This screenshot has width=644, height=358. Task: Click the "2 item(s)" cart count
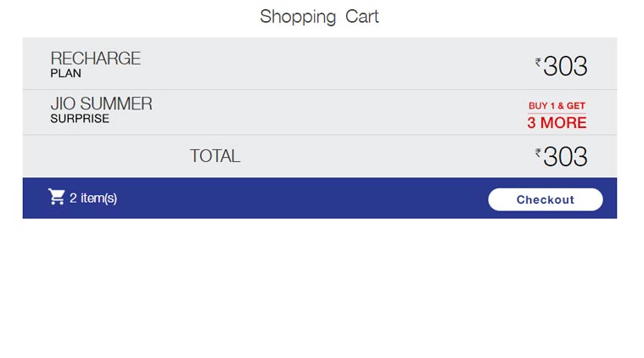pos(93,199)
